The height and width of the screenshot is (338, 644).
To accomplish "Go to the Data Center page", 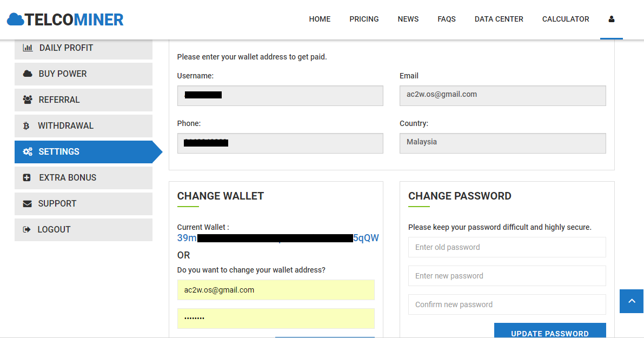I will [499, 19].
